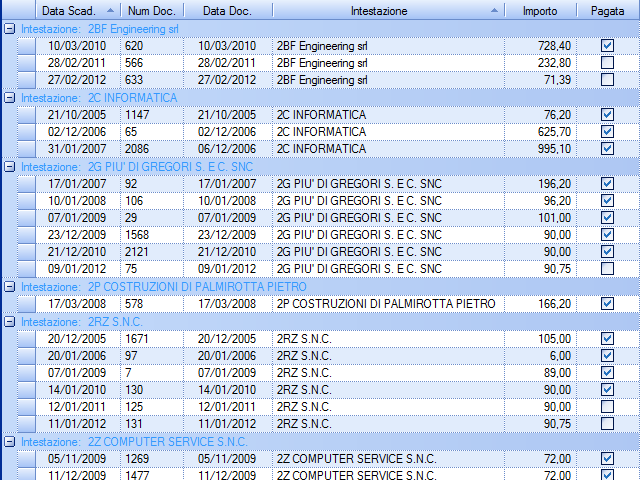Viewport: 640px width, 480px height.
Task: Click document date 12/01/2011 cell
Action: (228, 407)
